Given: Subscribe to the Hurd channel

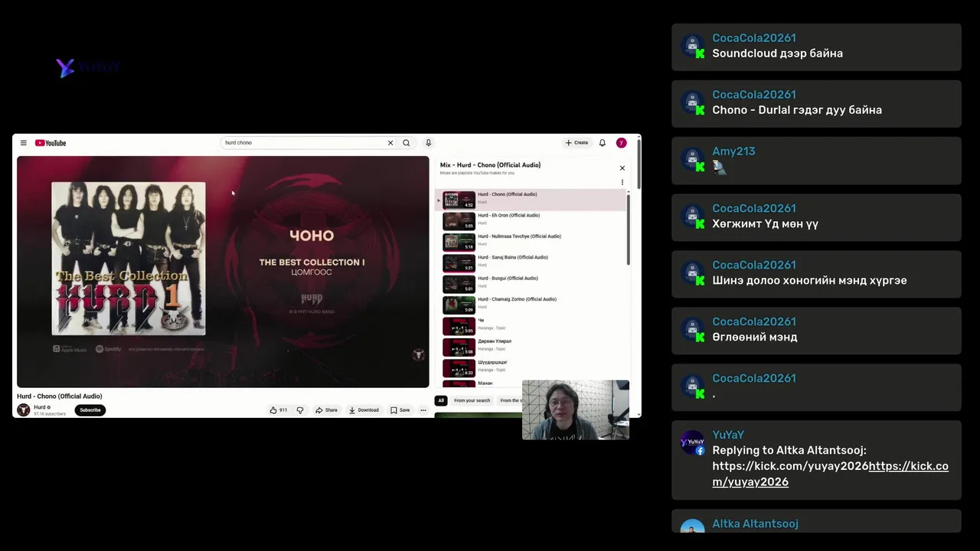Looking at the screenshot, I should click(x=90, y=410).
